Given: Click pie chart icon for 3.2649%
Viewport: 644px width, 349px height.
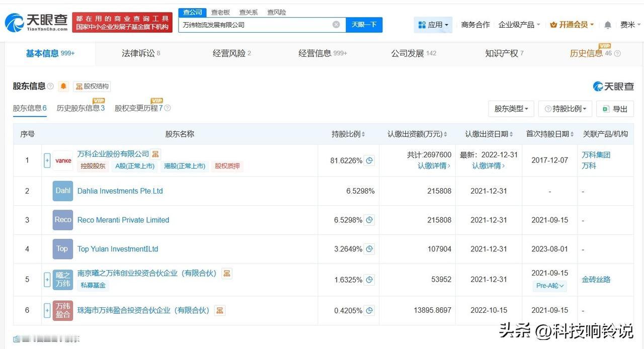Looking at the screenshot, I should click(x=369, y=249).
